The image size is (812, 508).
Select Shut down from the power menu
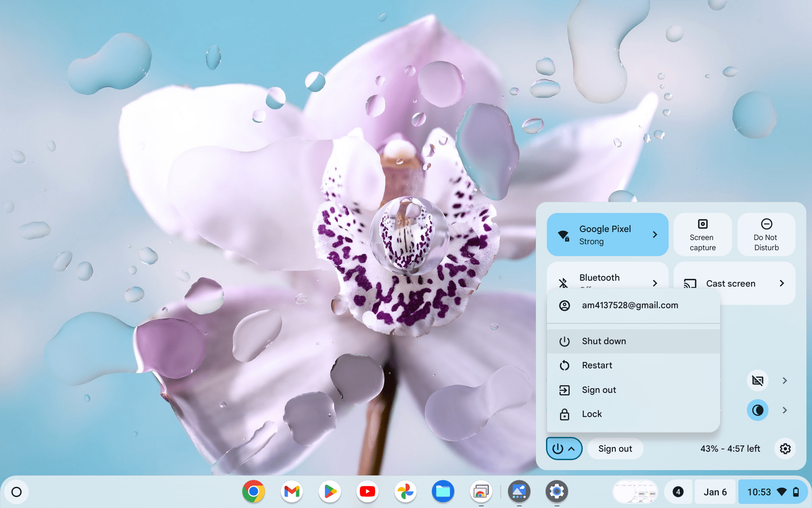tap(604, 341)
